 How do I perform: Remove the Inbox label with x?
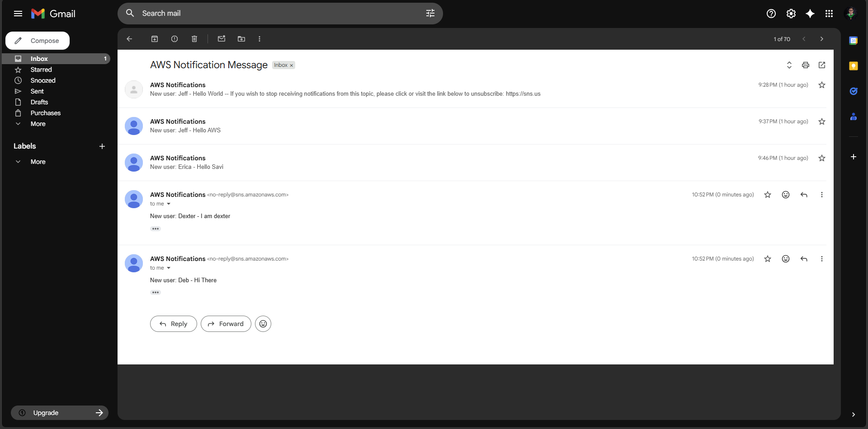[x=292, y=65]
